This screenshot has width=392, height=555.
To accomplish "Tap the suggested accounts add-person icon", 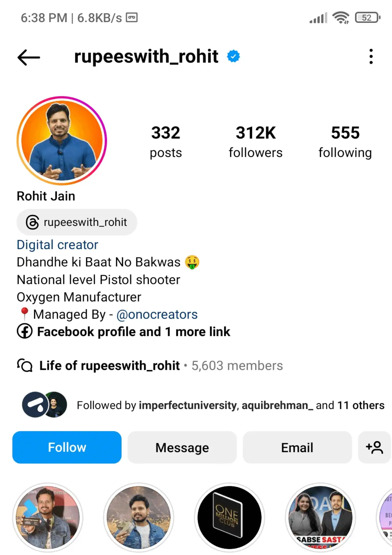I will (375, 447).
